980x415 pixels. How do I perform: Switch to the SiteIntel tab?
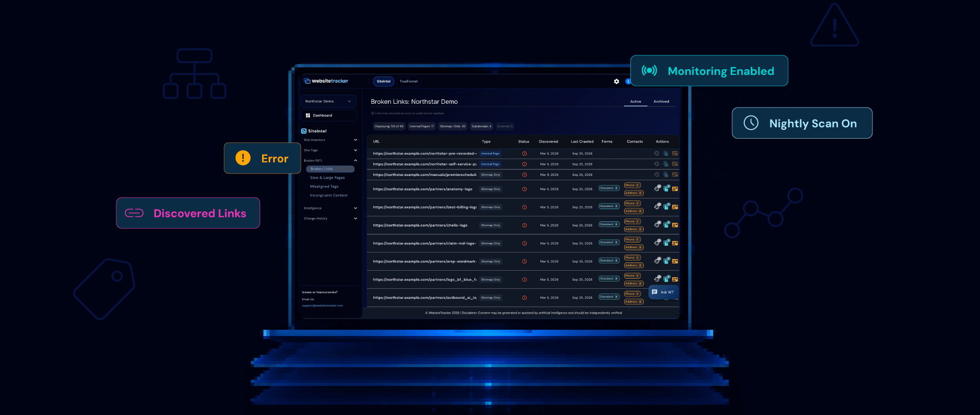[x=384, y=81]
